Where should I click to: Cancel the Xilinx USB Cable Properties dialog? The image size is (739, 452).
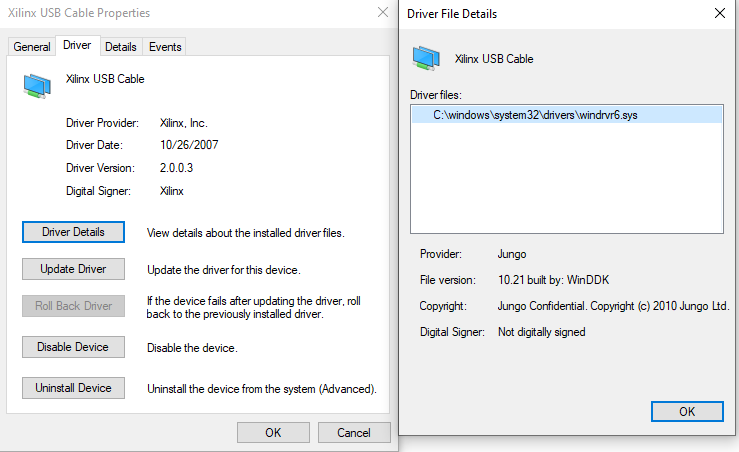click(x=354, y=433)
